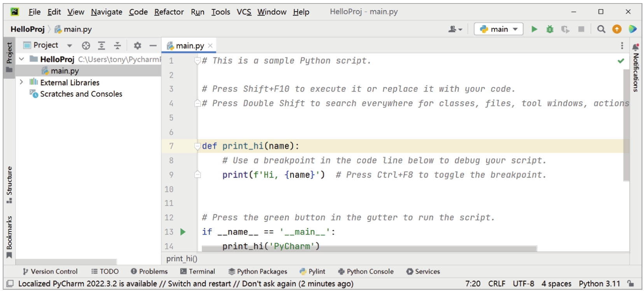This screenshot has height=291, width=644.
Task: Start debugging with the bug icon
Action: tap(549, 29)
